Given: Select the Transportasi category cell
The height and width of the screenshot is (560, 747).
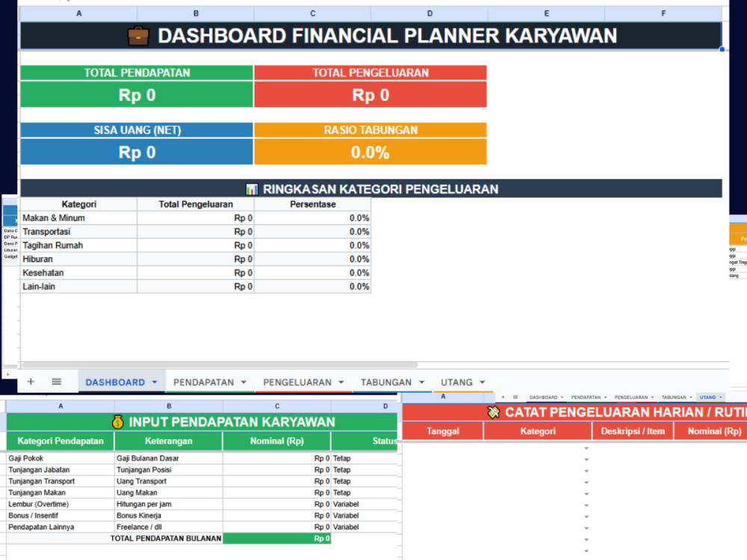Looking at the screenshot, I should coord(78,232).
